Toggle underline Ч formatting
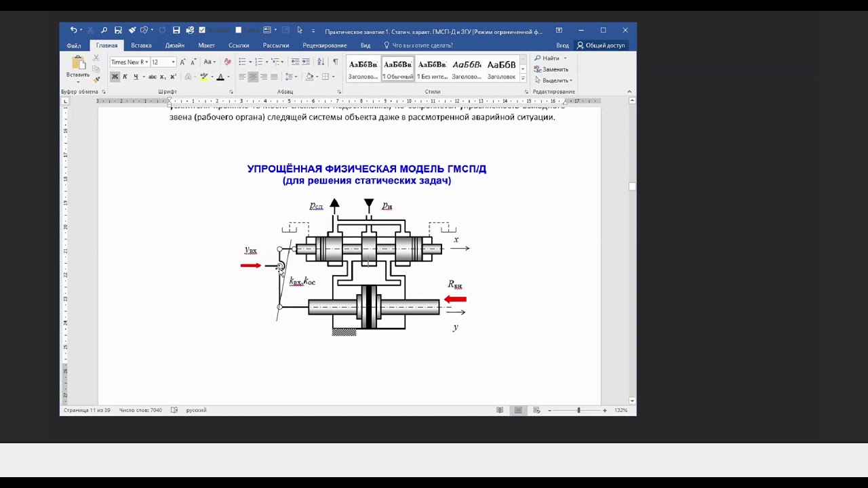Image resolution: width=868 pixels, height=488 pixels. tap(136, 77)
